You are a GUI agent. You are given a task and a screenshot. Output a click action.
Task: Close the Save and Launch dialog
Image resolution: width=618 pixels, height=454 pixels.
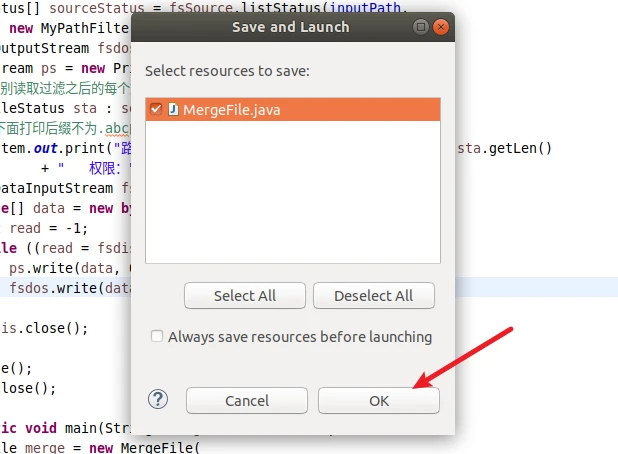pos(441,27)
